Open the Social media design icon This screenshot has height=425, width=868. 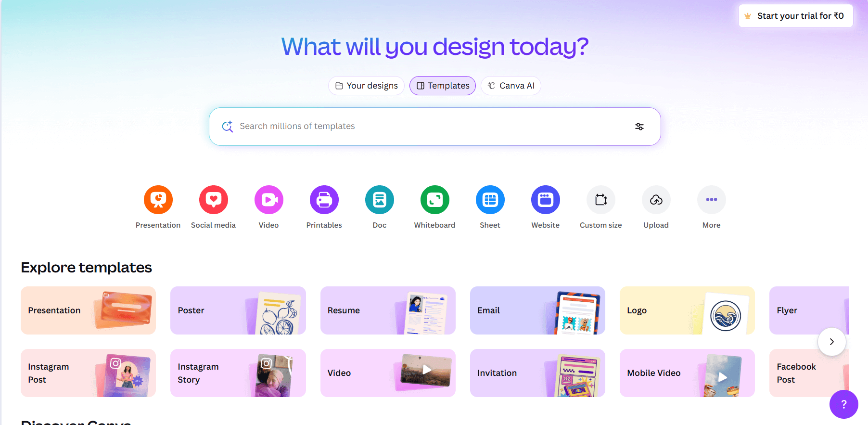(213, 200)
